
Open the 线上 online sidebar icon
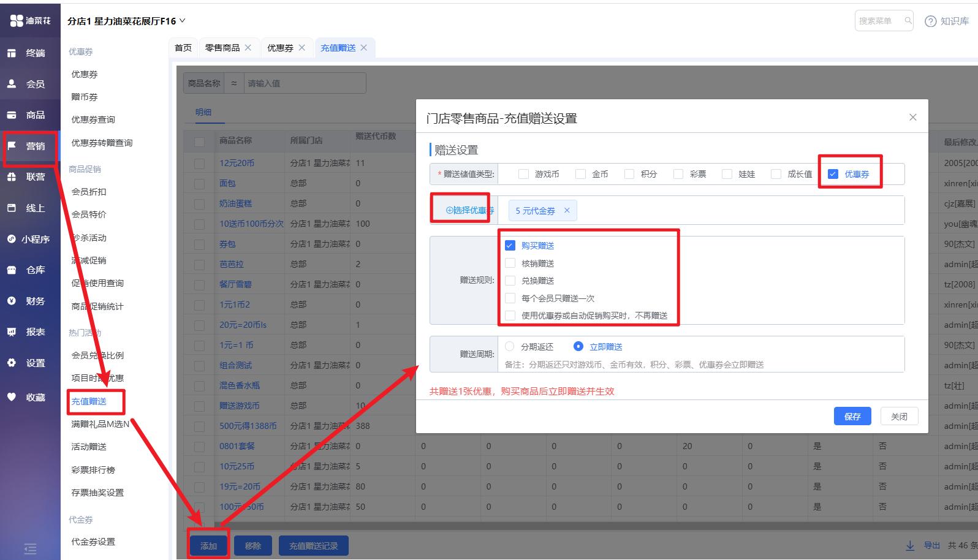coord(12,208)
